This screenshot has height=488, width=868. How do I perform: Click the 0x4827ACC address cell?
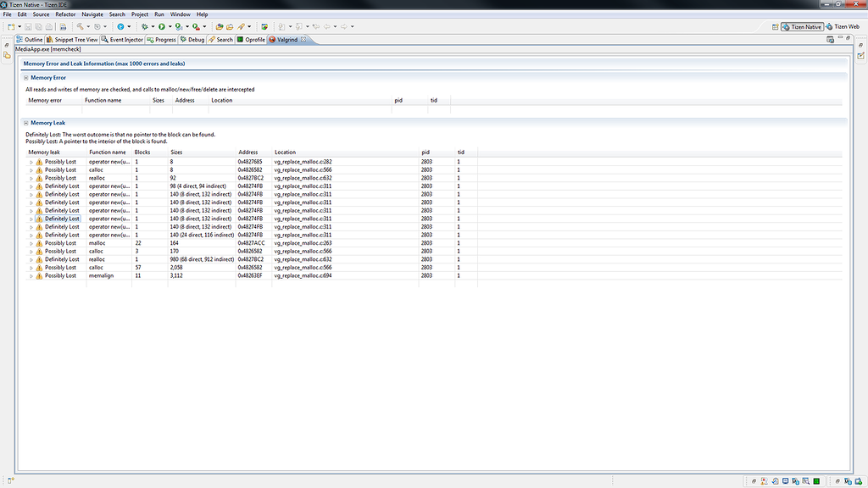coord(251,243)
